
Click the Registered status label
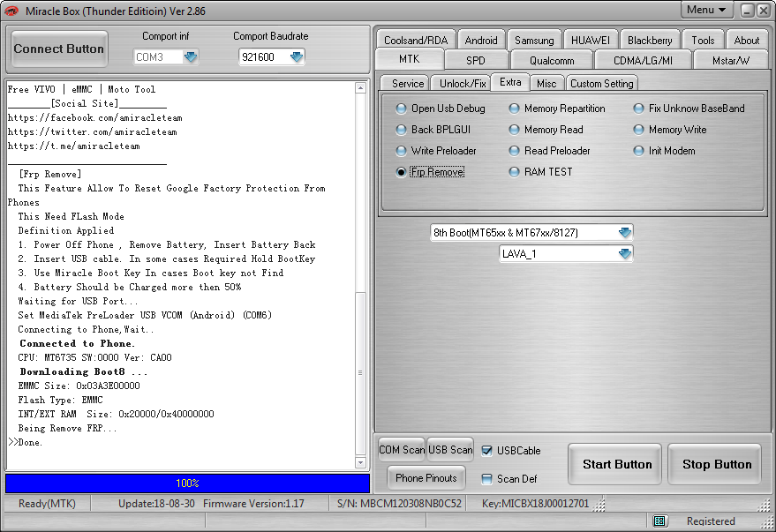(x=711, y=521)
